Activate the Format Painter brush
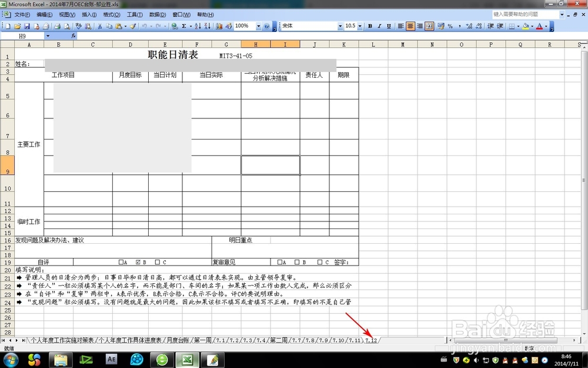 coord(133,26)
